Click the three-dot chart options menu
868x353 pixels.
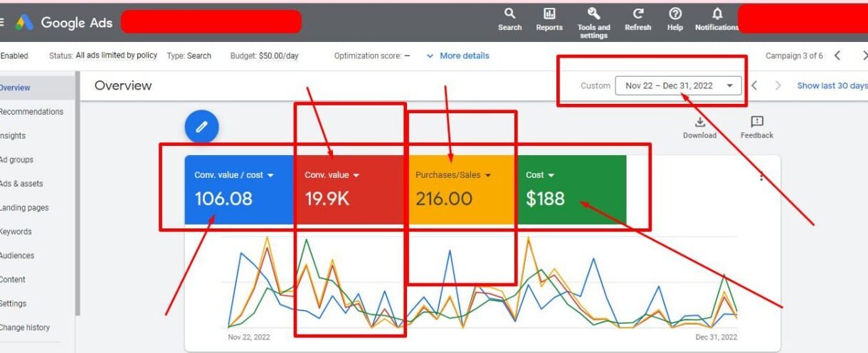[x=761, y=176]
